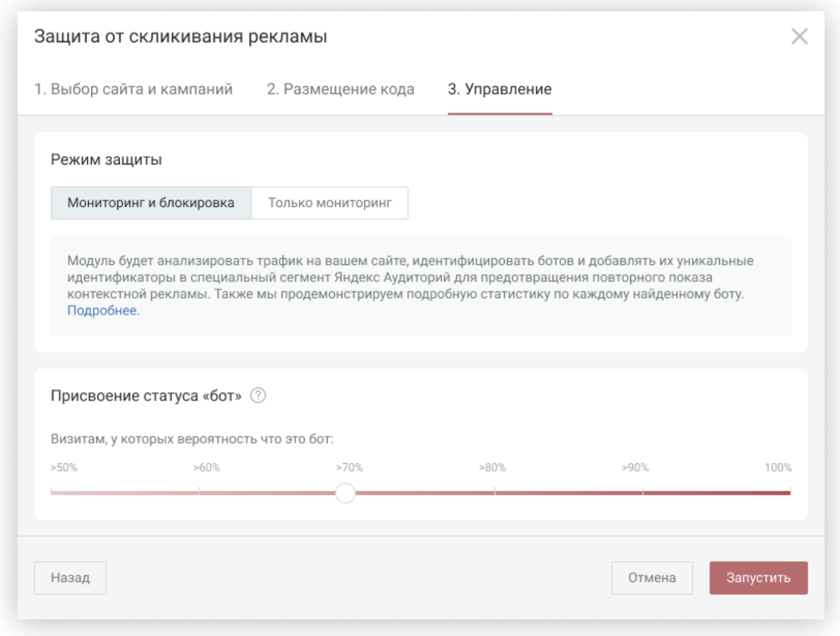Set slider to the 100% end

(x=790, y=493)
